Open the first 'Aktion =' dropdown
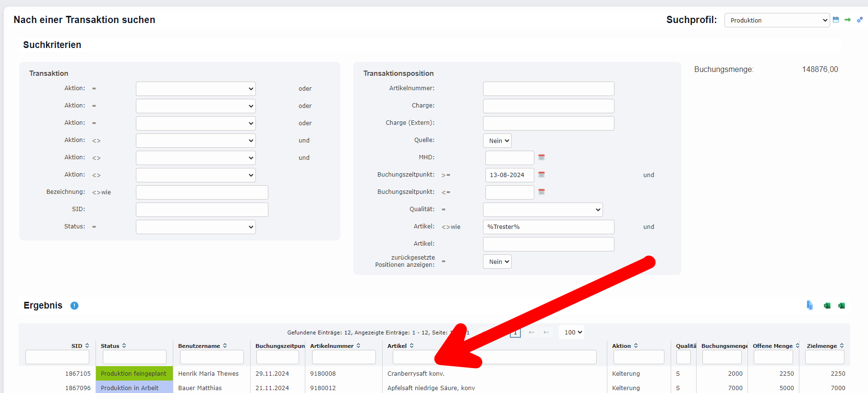The image size is (868, 393). (x=196, y=89)
